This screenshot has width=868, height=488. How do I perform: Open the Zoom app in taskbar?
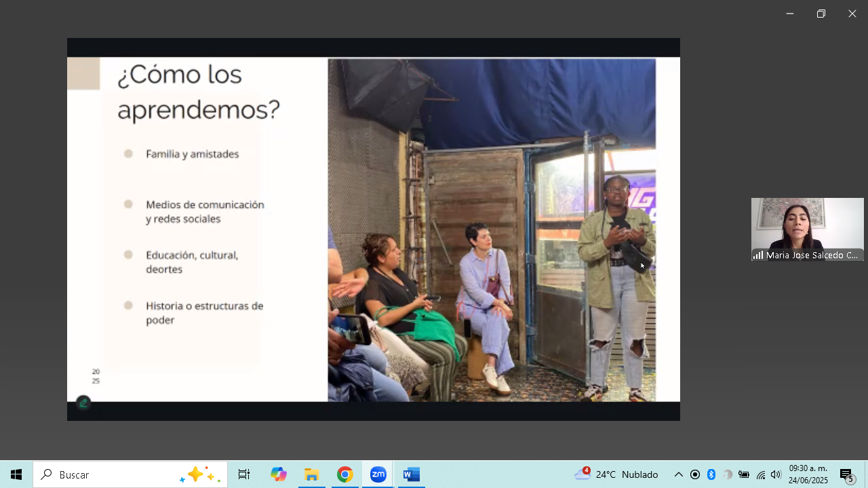click(x=378, y=474)
